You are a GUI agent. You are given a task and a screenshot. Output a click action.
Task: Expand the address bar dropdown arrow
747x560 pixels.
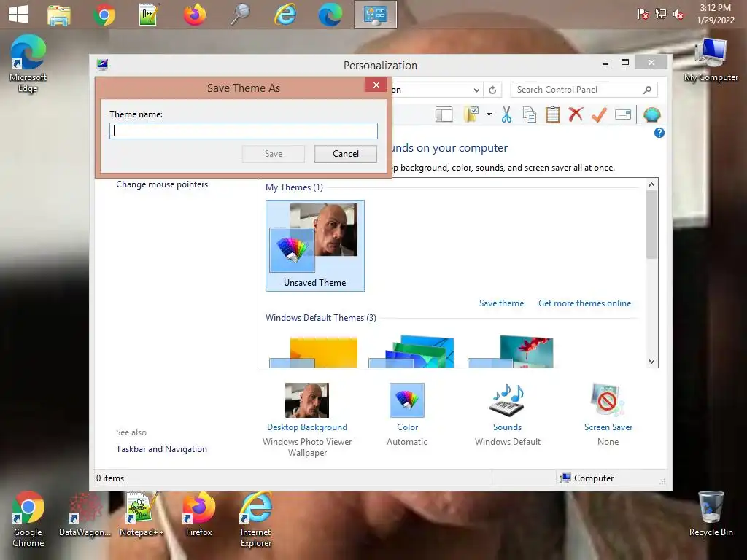(x=476, y=90)
